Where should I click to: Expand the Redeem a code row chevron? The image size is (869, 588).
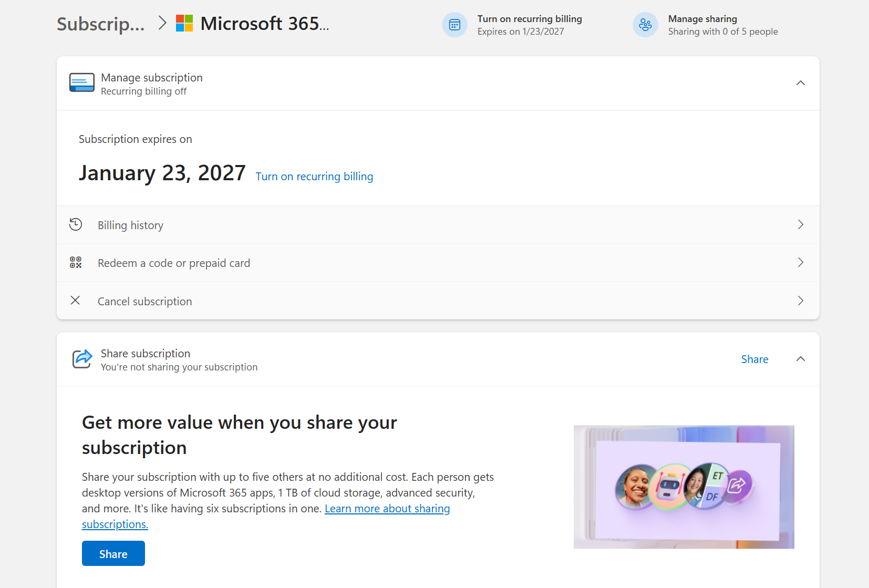(801, 262)
